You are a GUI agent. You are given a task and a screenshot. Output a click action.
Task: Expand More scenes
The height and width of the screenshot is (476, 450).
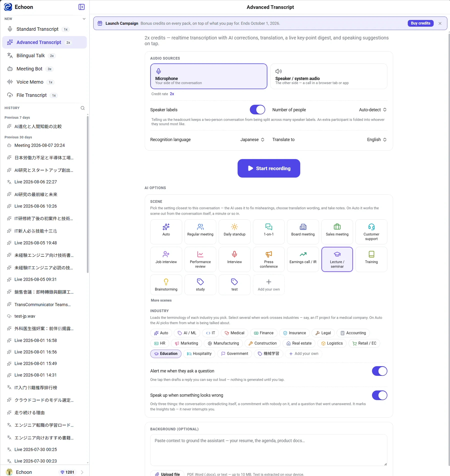pyautogui.click(x=161, y=300)
